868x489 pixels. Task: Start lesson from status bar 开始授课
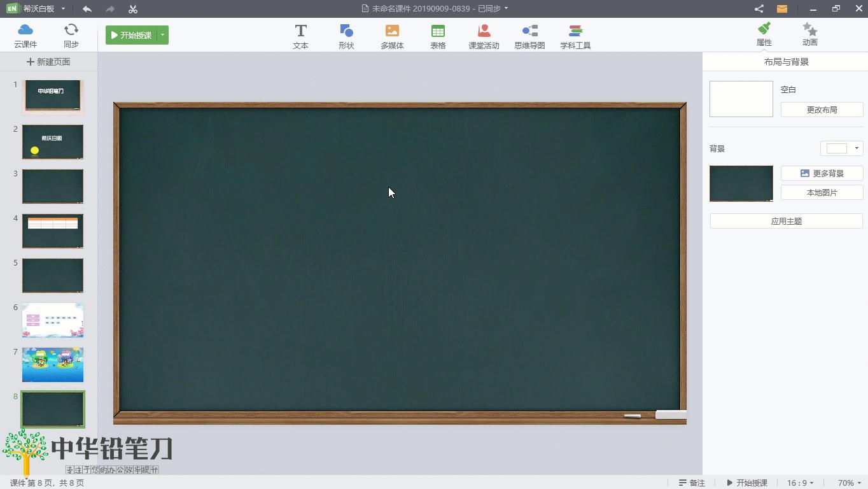[747, 483]
